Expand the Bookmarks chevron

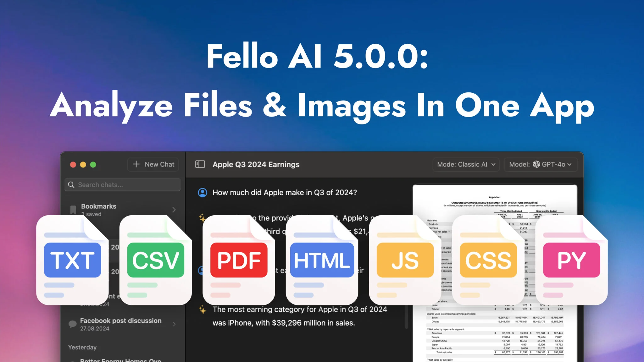[174, 210]
